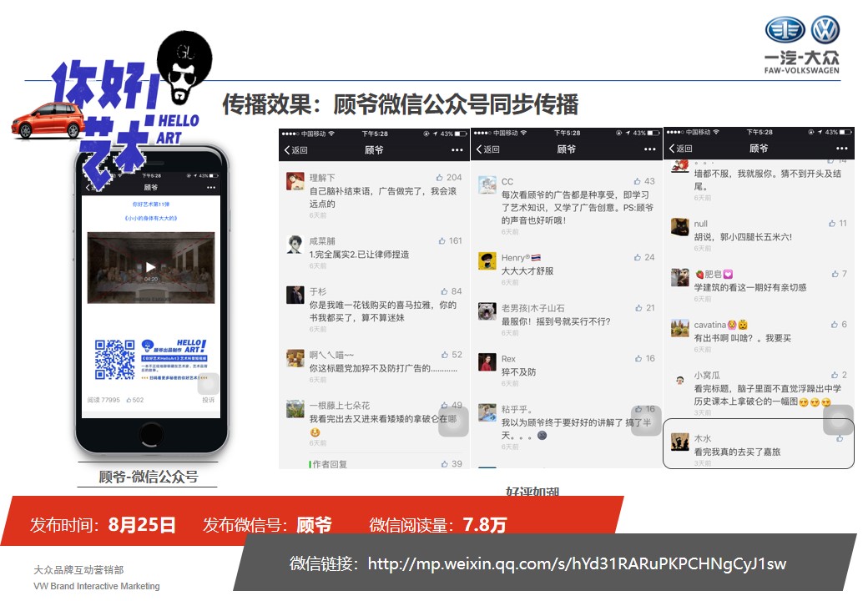Click the Volkswagen VW logo
The height and width of the screenshot is (601, 868).
825,29
